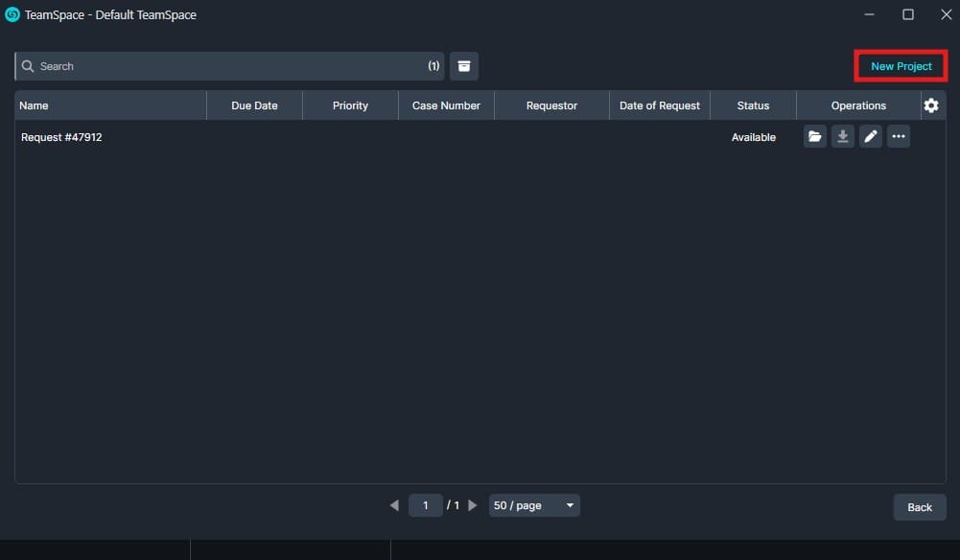
Task: Click the TeamSpace logo in the title bar
Action: (x=12, y=14)
